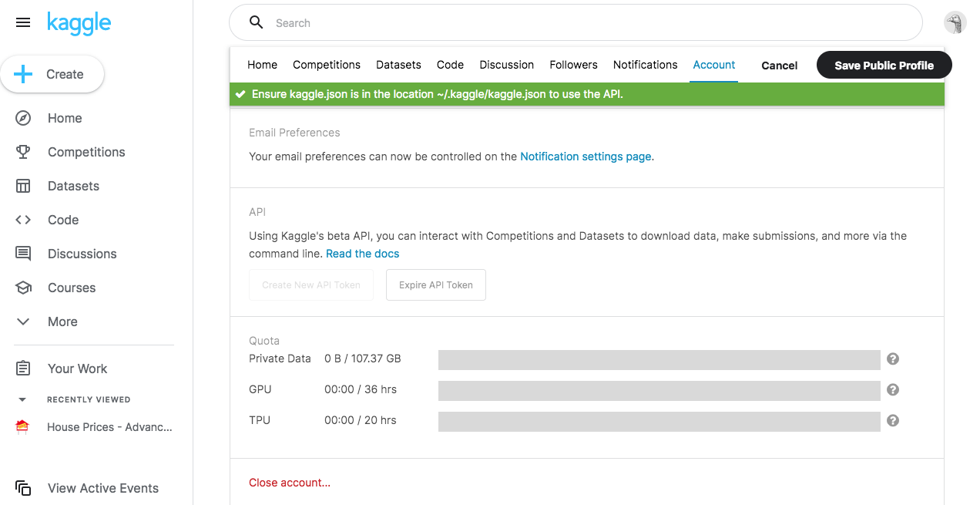The image size is (980, 505).
Task: Click the Private Data quota bar
Action: tap(659, 359)
